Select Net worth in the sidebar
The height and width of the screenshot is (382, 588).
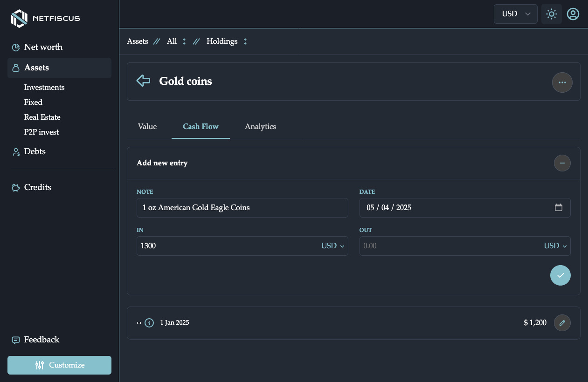pyautogui.click(x=43, y=47)
